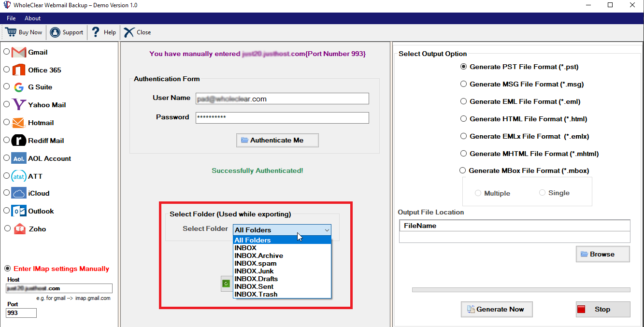Click the Password input field

tap(282, 118)
